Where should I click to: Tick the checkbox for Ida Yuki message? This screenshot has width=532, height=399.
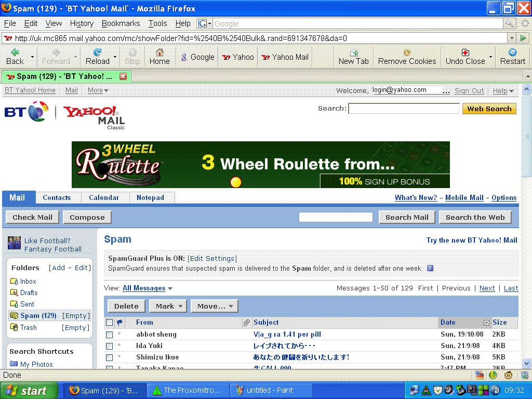point(109,346)
